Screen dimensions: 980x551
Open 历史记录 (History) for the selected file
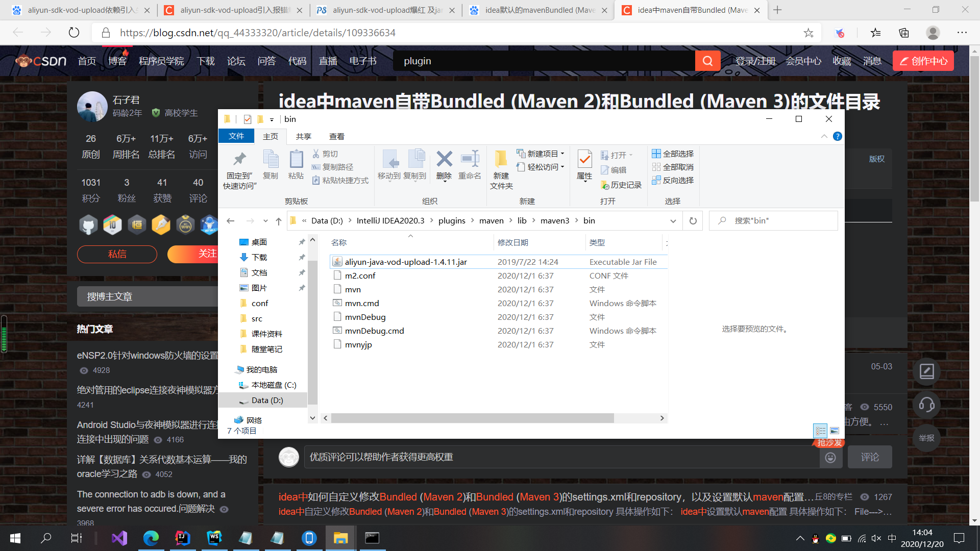tap(621, 185)
